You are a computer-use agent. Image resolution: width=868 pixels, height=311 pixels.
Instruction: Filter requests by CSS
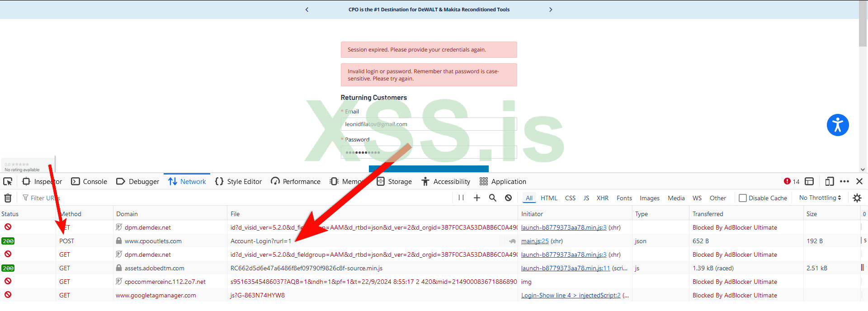click(570, 198)
